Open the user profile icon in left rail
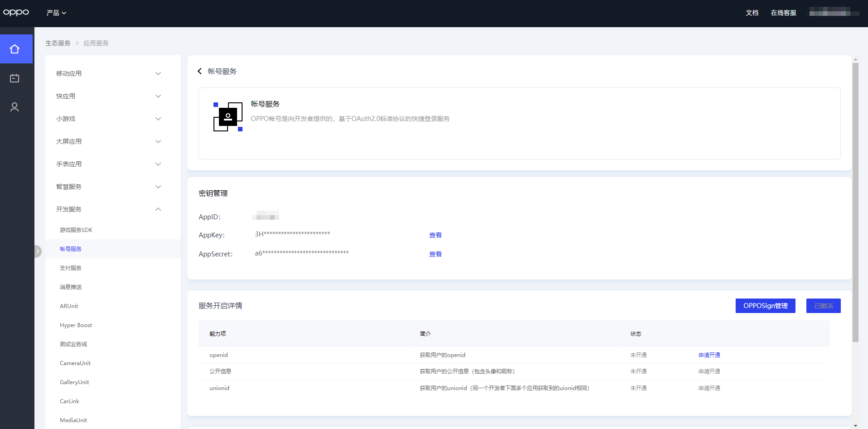This screenshot has height=429, width=868. (15, 107)
